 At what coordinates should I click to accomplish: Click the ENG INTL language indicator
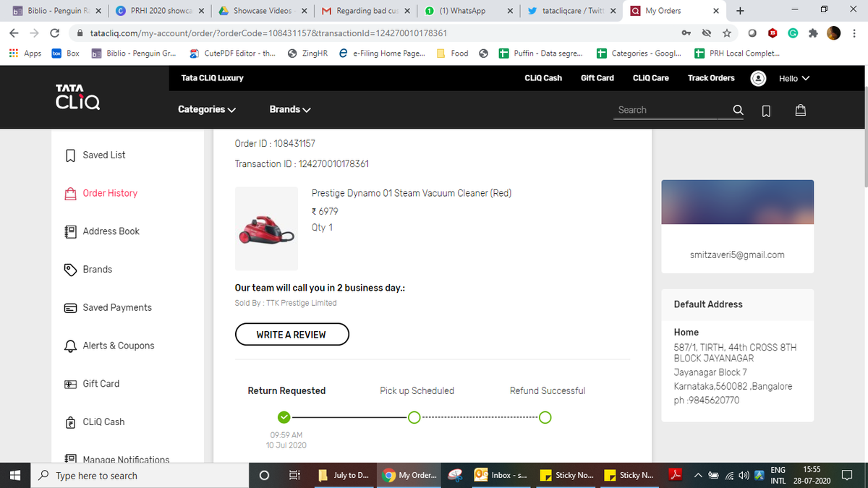[x=778, y=476]
